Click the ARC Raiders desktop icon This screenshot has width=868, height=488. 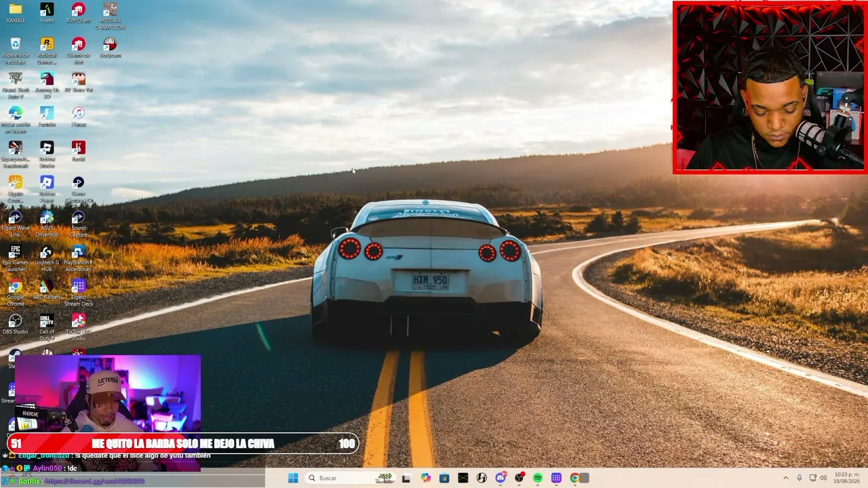point(47,289)
